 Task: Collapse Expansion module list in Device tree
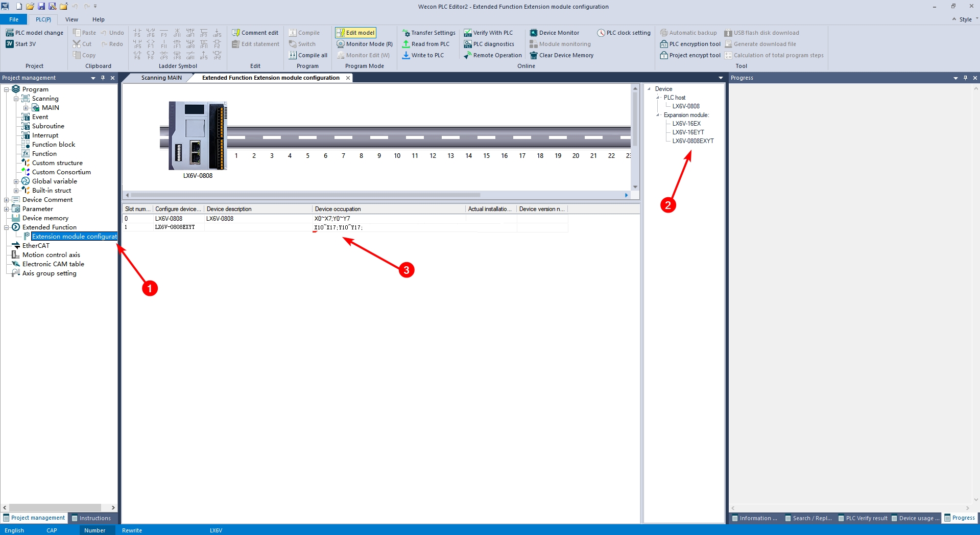pos(658,115)
